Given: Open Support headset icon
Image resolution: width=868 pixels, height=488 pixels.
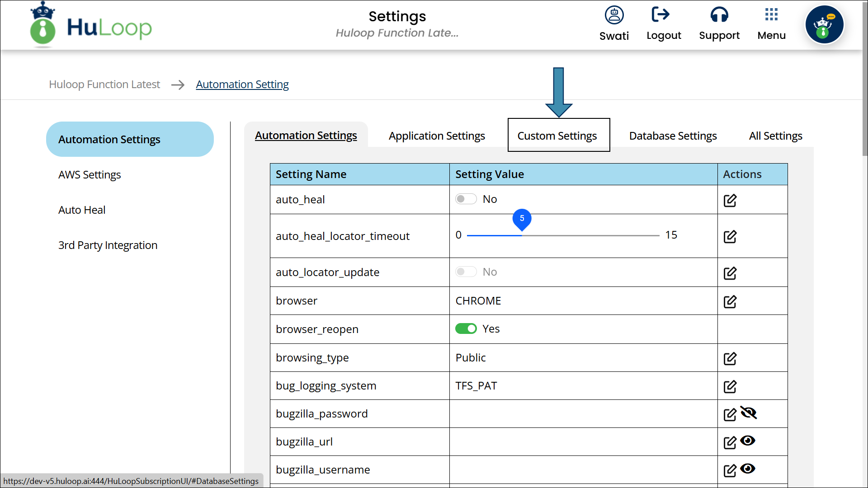Looking at the screenshot, I should [x=719, y=15].
